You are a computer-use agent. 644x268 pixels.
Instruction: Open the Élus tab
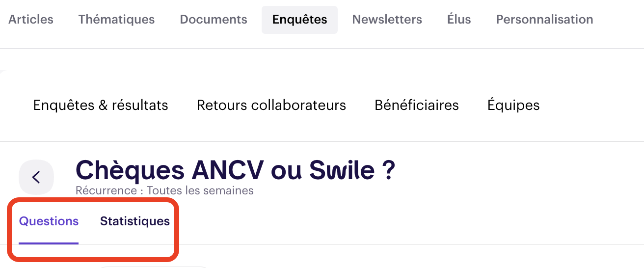[459, 20]
